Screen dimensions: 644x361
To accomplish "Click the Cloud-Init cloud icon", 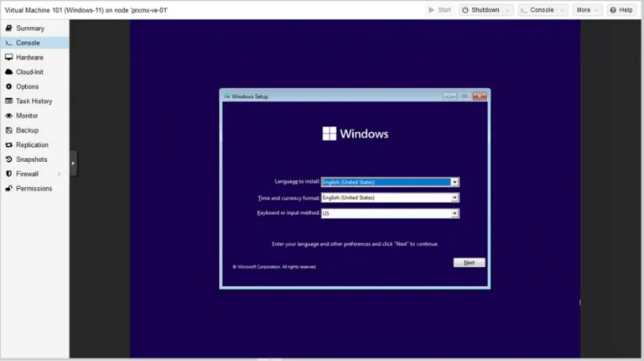I will pyautogui.click(x=8, y=71).
